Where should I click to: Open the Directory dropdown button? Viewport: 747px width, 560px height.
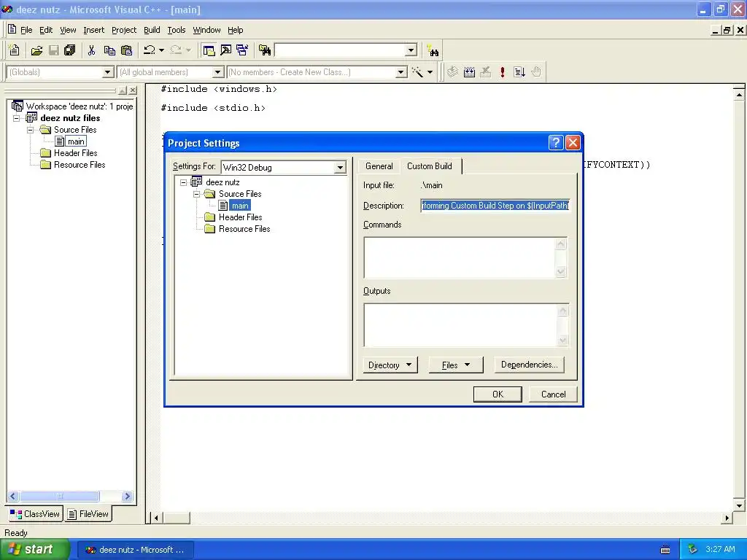click(x=390, y=365)
